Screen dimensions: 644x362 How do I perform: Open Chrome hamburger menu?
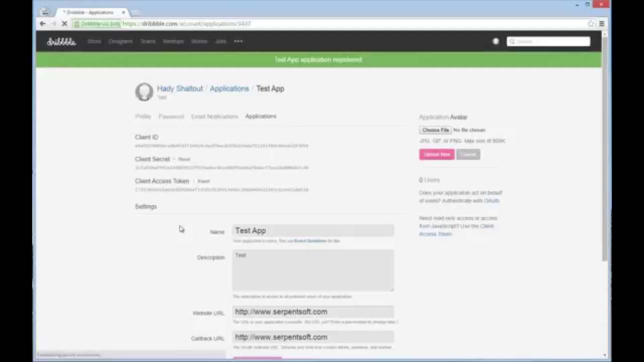point(601,24)
